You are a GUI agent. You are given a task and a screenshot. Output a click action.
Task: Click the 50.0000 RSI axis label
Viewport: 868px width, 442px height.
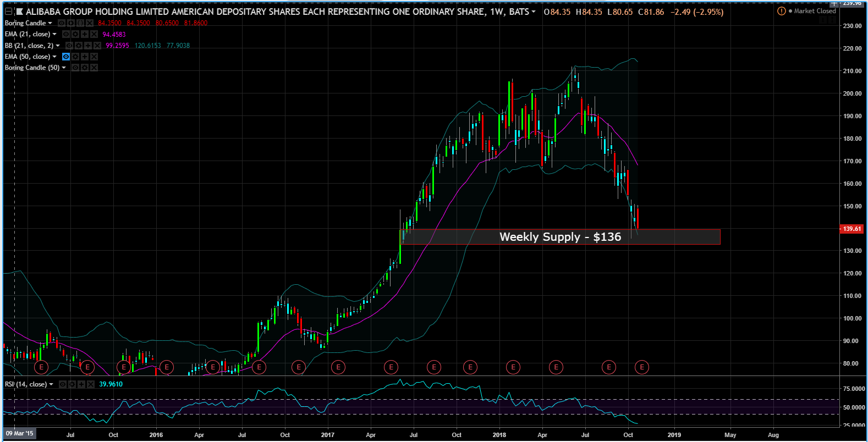854,407
